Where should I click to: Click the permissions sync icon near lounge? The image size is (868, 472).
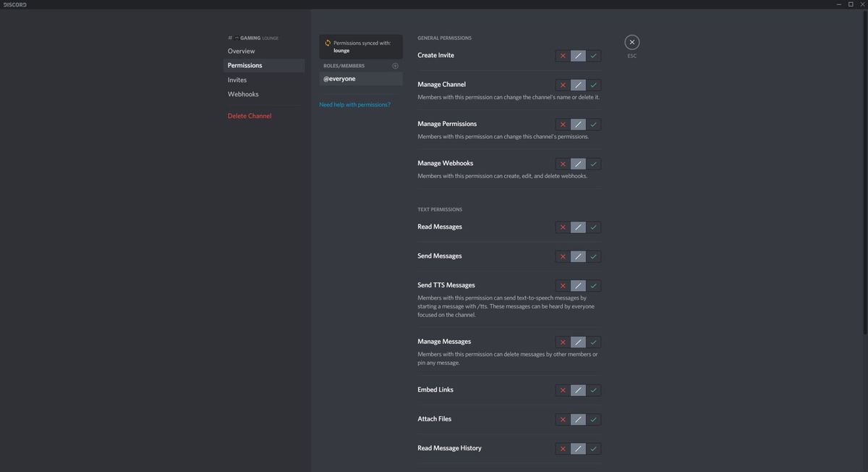click(x=327, y=42)
